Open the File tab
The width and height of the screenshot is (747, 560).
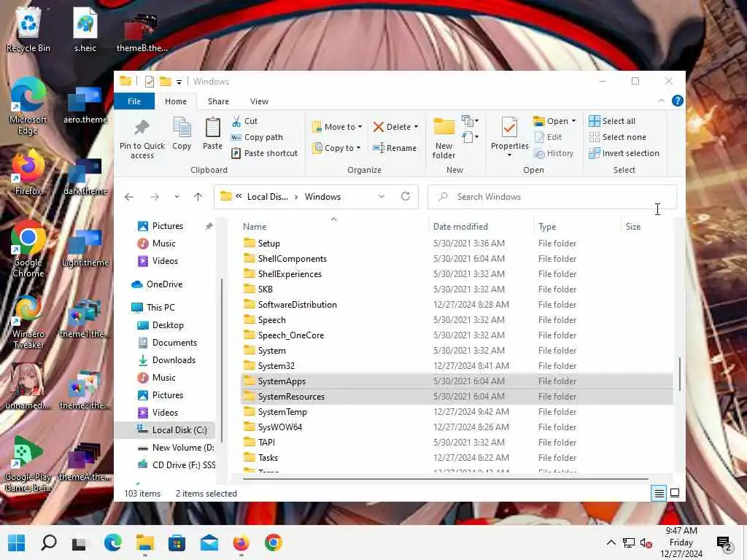pyautogui.click(x=134, y=101)
